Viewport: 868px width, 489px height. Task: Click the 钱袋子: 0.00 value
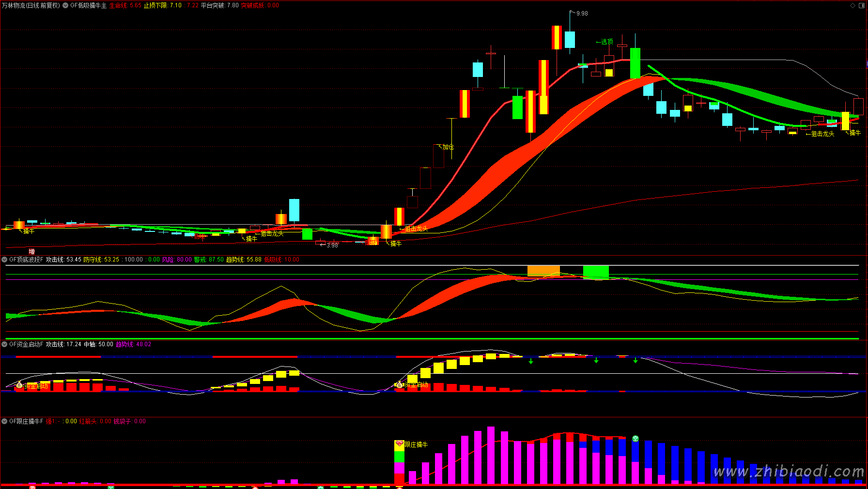(x=130, y=421)
